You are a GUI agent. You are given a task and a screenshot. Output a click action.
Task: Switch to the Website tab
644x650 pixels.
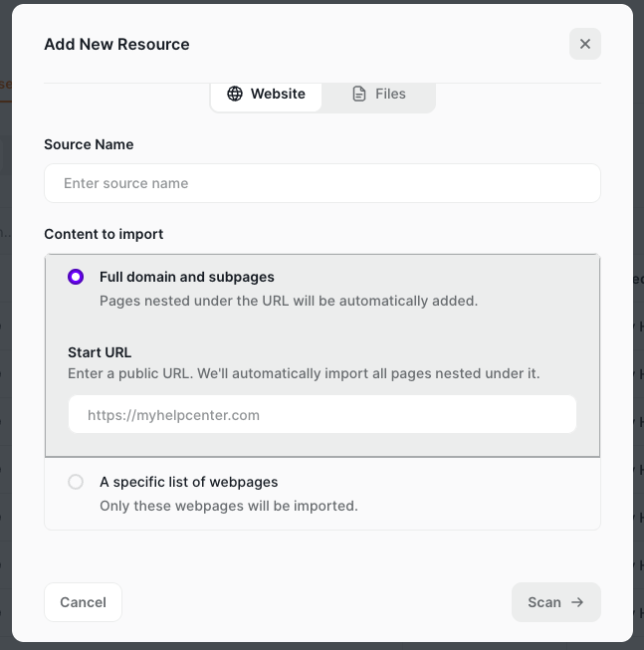266,94
